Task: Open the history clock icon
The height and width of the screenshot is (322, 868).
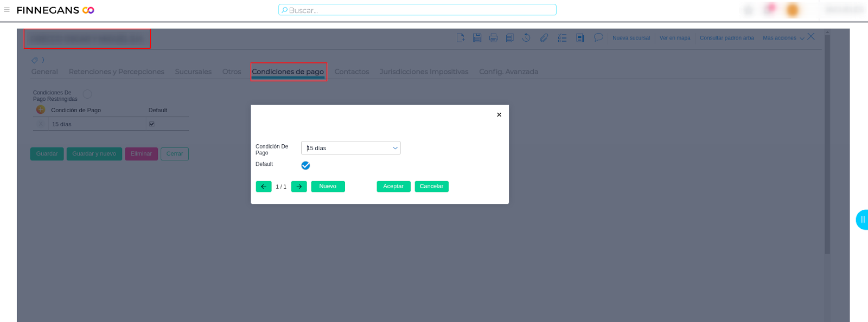Action: pos(526,38)
